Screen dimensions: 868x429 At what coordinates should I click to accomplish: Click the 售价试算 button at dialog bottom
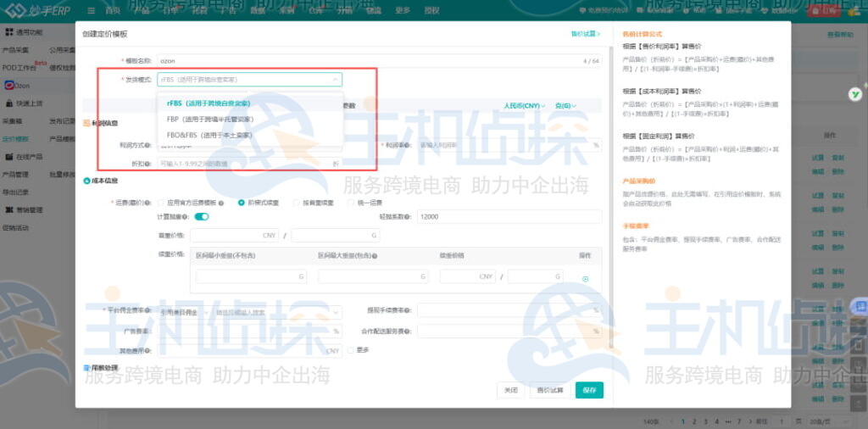coord(550,390)
